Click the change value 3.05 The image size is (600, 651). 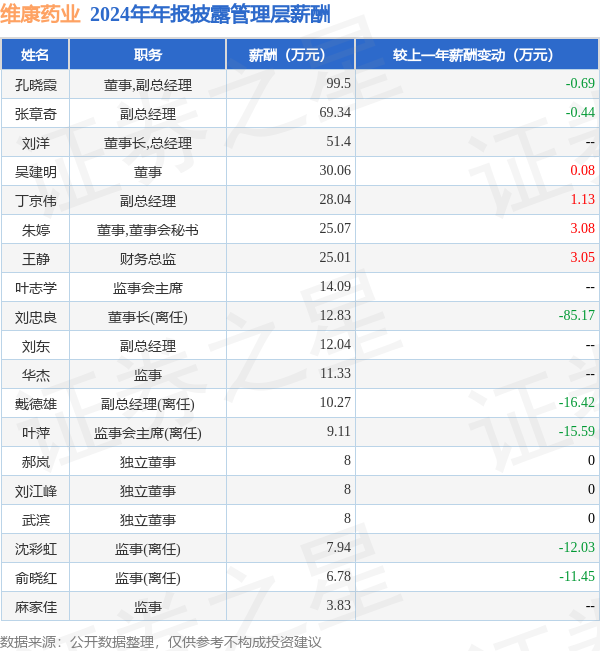pos(583,257)
